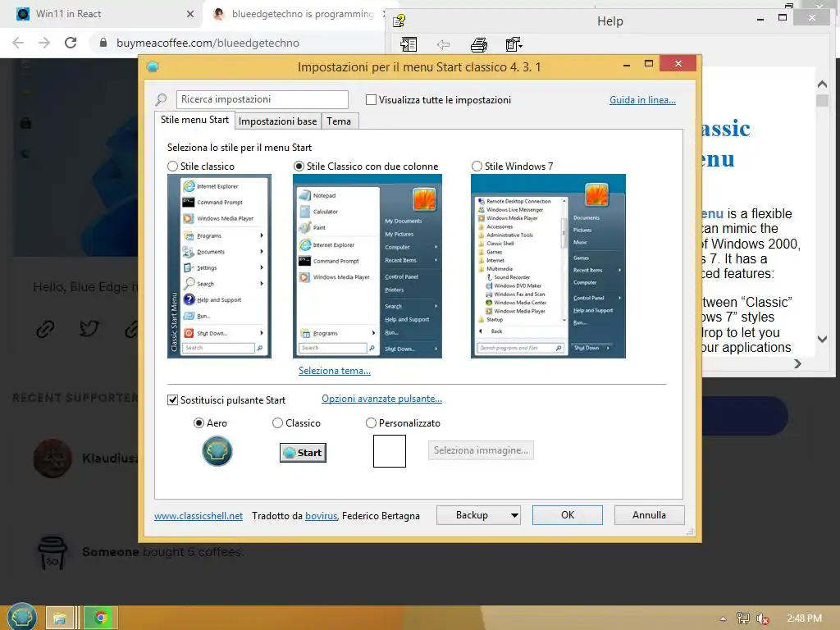Click the Back arrow in Help window
Viewport: 840px width, 630px height.
pos(443,45)
